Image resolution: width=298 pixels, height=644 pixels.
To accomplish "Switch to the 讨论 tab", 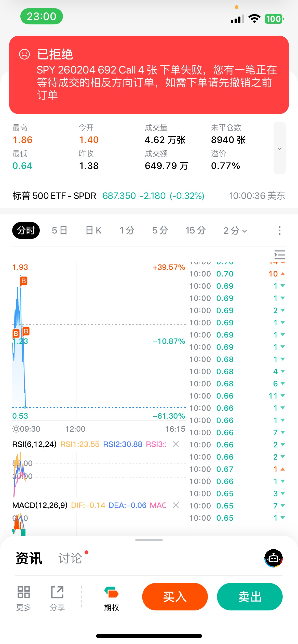I will [70, 558].
